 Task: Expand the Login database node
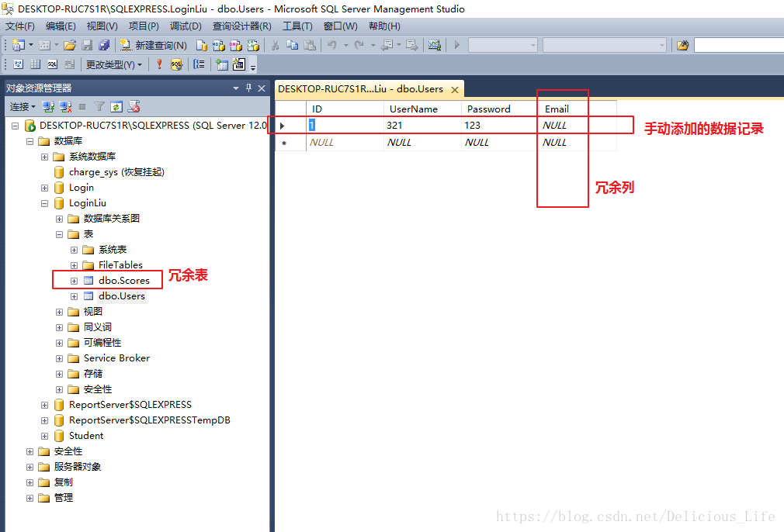(x=44, y=188)
